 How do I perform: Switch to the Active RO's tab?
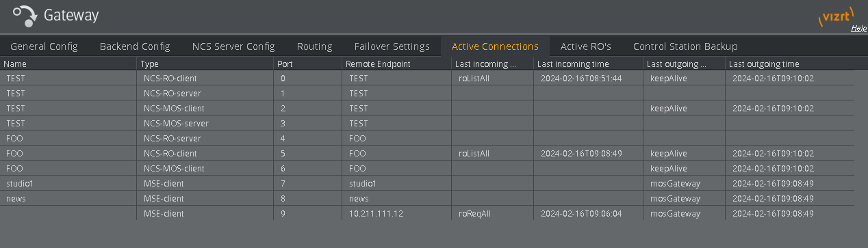586,46
